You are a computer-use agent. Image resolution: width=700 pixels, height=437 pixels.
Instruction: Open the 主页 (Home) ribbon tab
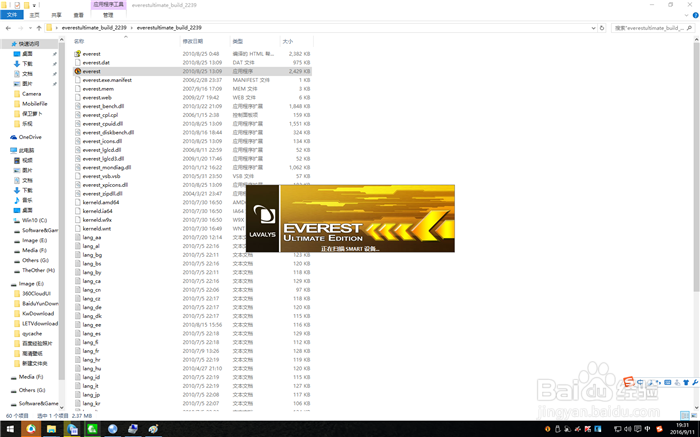[34, 15]
